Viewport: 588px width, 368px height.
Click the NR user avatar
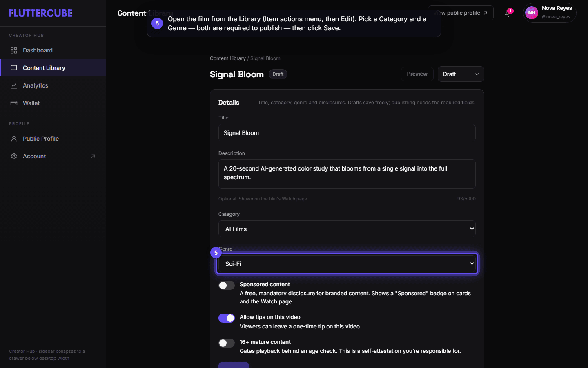[x=531, y=13]
